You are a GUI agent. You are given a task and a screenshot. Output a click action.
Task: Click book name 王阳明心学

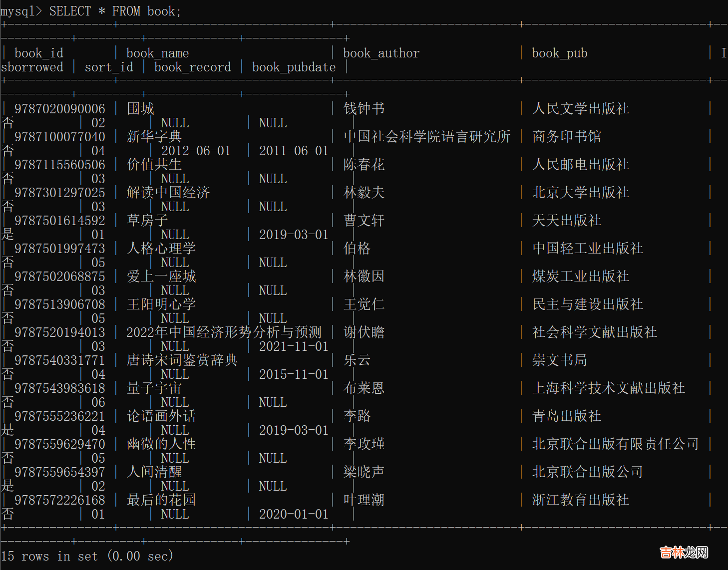point(161,304)
